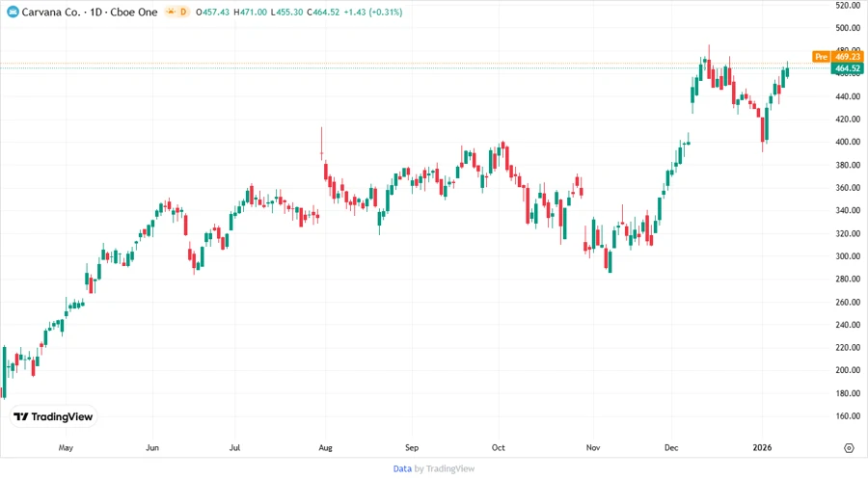Click the May label on time axis
Image resolution: width=868 pixels, height=480 pixels.
click(66, 447)
